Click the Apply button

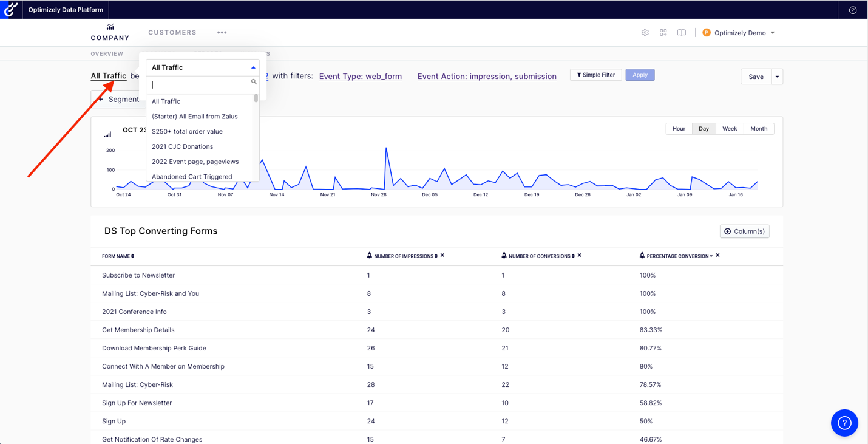tap(640, 74)
